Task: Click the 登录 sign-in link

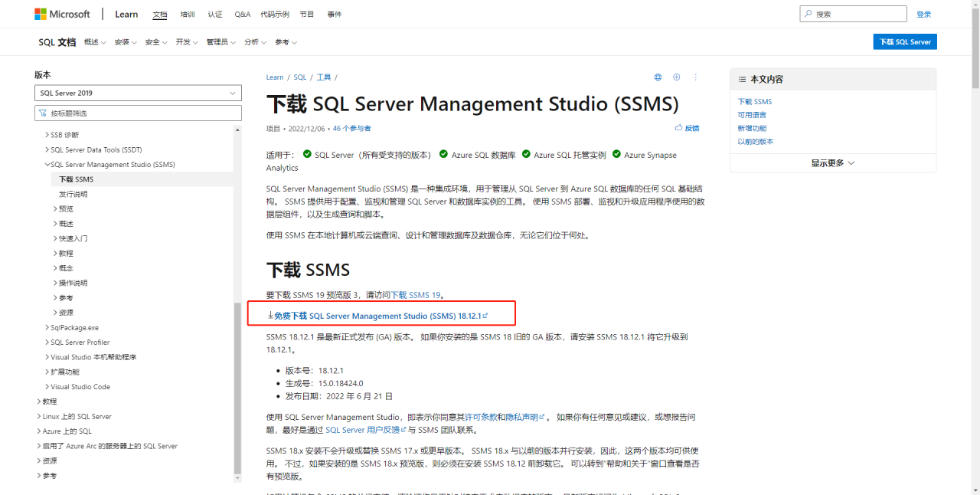Action: 924,14
